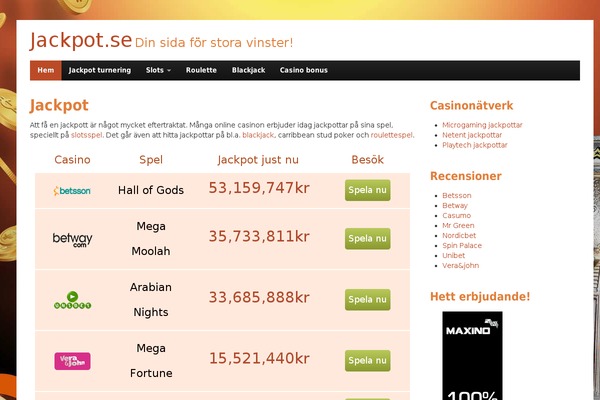600x400 pixels.
Task: Click the Casinonätverk sidebar heading
Action: 471,105
